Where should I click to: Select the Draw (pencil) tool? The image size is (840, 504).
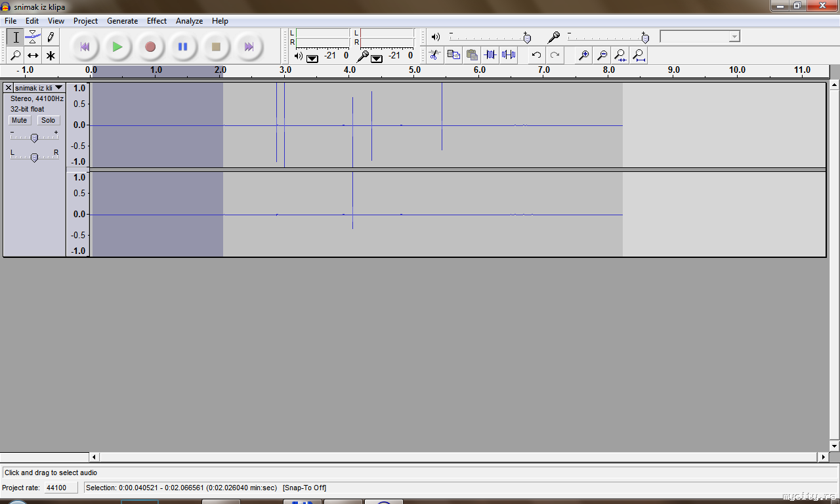[51, 37]
